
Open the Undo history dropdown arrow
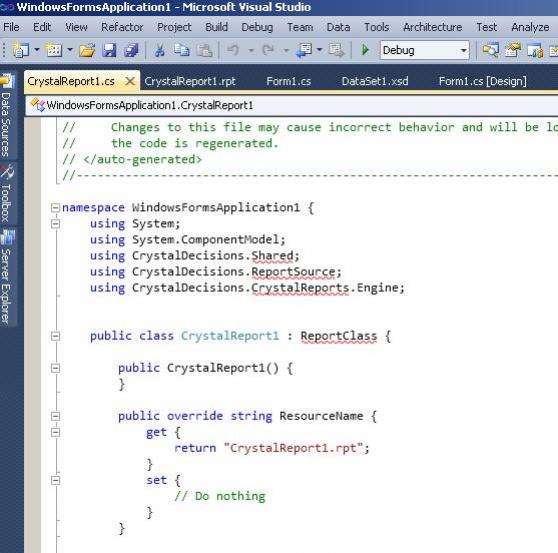click(x=251, y=50)
